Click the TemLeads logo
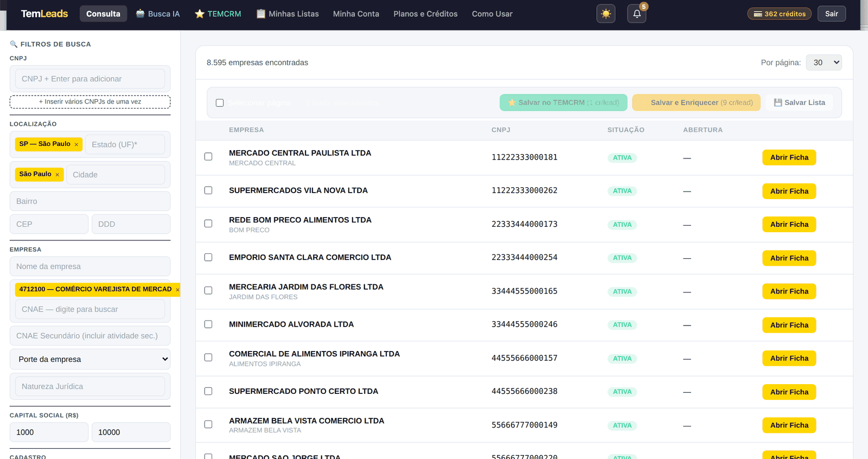Image resolution: width=868 pixels, height=459 pixels. pyautogui.click(x=44, y=14)
